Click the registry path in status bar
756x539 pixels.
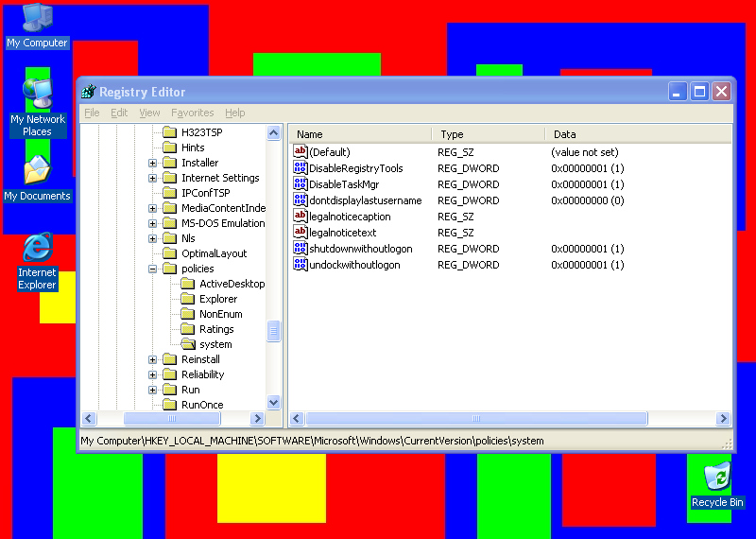pos(312,441)
